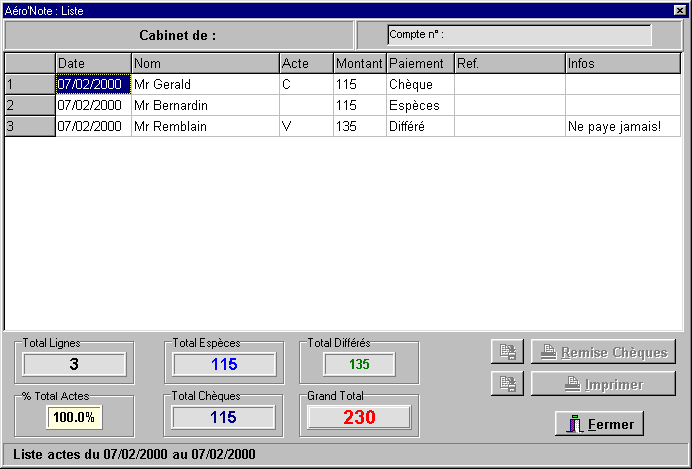The width and height of the screenshot is (692, 469).
Task: Select row header 3
Action: (30, 126)
